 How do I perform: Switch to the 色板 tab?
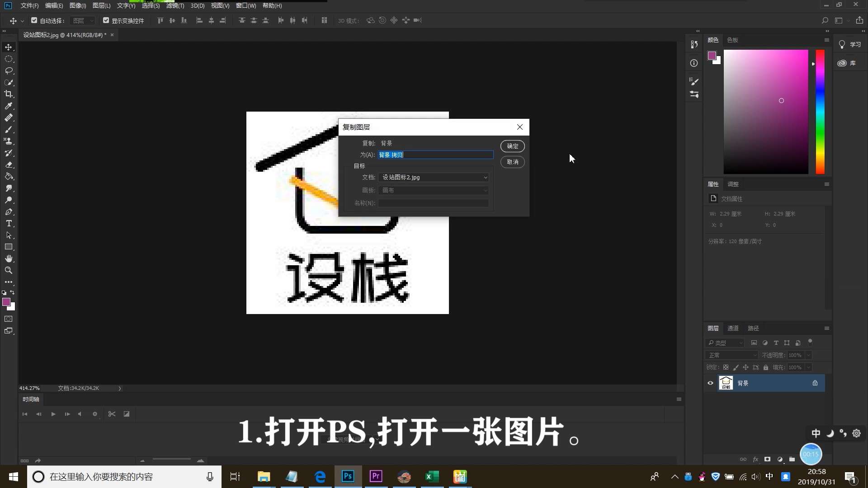point(732,40)
